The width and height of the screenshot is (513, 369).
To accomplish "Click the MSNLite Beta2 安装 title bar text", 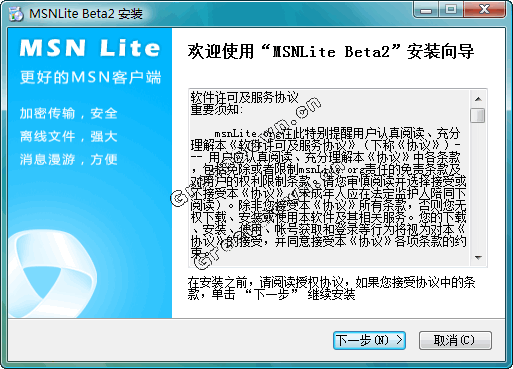I will [86, 14].
